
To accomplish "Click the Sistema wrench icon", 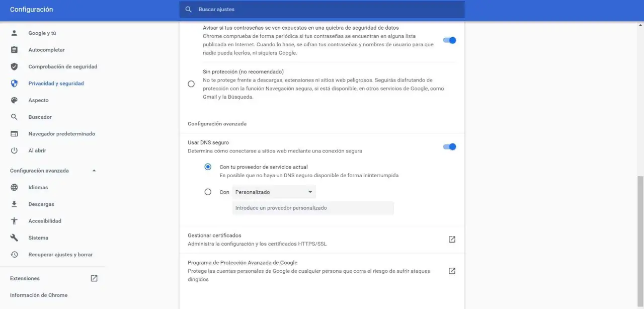I will click(14, 238).
